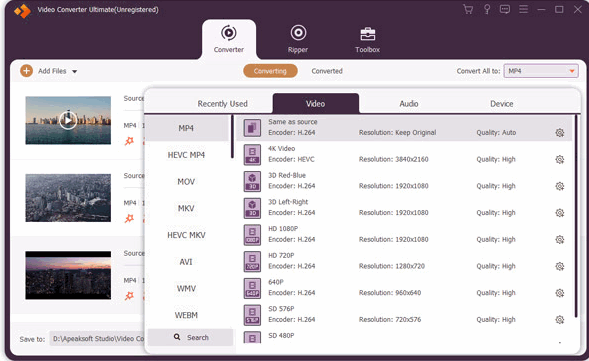Open settings gear for 3D Red-Blue

[x=560, y=186]
